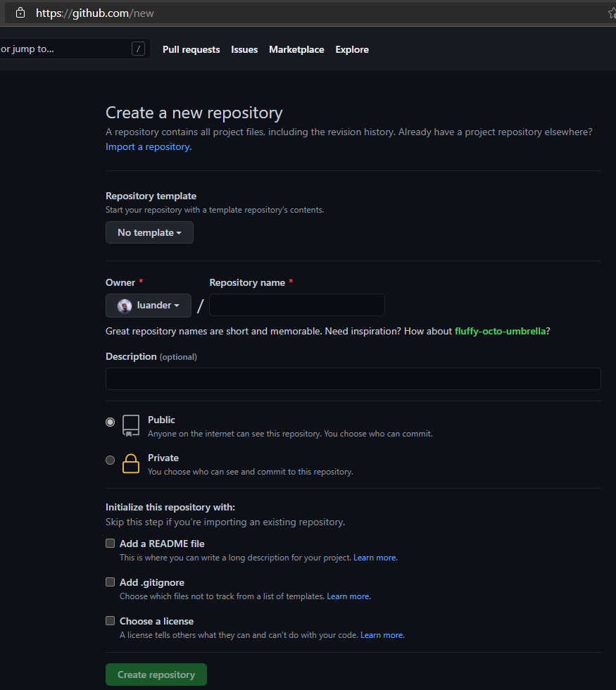Click the fluffy-octo-umbrella name suggestion

(x=500, y=331)
